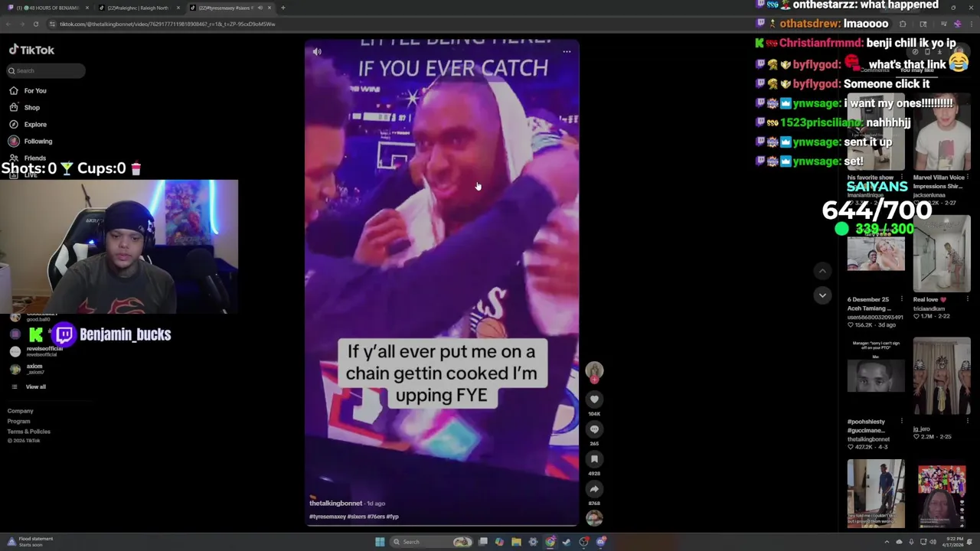Open the comments via the speech-bubble icon
980x551 pixels.
tap(594, 429)
